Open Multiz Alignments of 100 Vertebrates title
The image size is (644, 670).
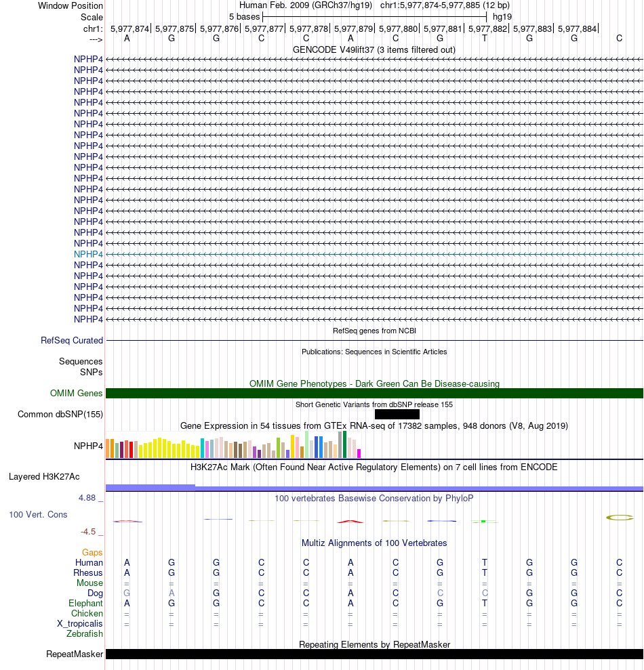click(374, 543)
